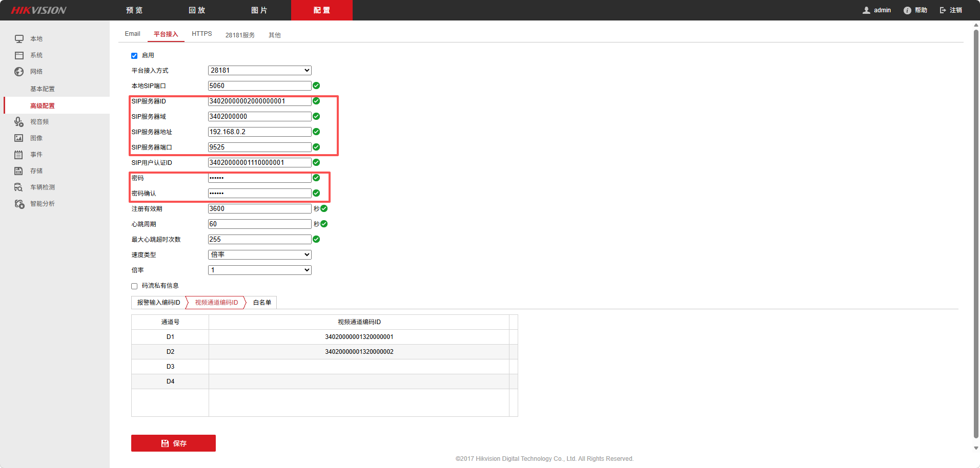
Task: Open the 倍率 dropdown showing 1
Action: (260, 270)
